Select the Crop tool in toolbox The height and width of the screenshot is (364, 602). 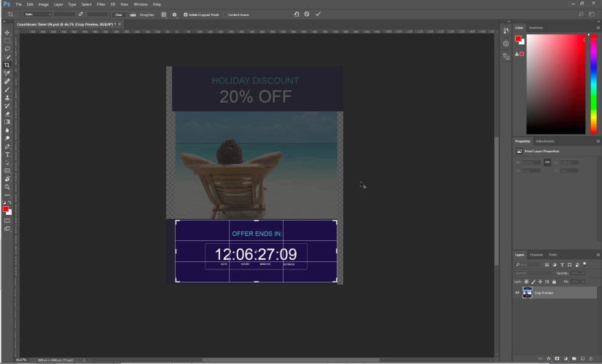tap(7, 65)
